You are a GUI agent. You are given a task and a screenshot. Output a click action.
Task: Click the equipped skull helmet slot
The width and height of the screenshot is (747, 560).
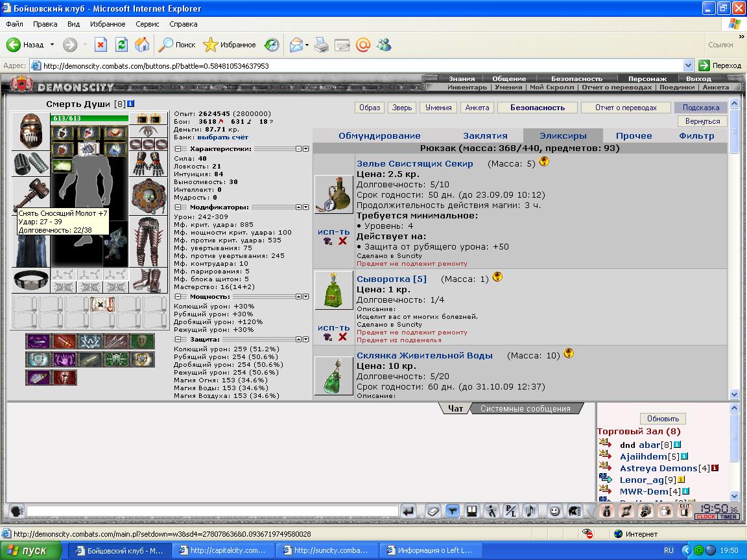pos(30,132)
